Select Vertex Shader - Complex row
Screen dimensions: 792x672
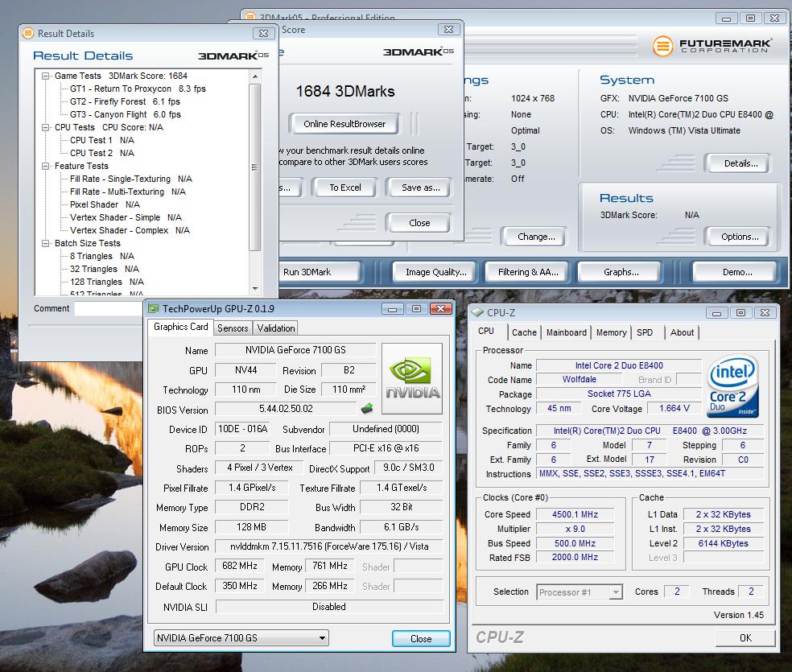(130, 230)
